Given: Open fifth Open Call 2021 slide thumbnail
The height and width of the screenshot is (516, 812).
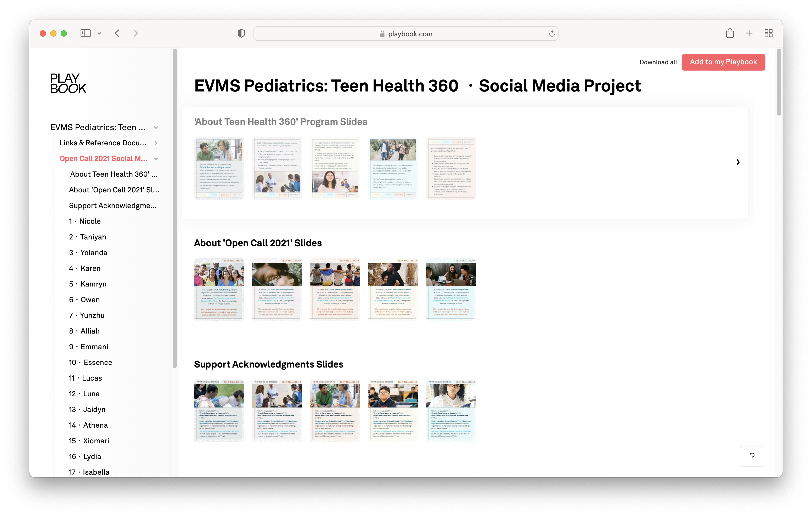Looking at the screenshot, I should (x=451, y=290).
